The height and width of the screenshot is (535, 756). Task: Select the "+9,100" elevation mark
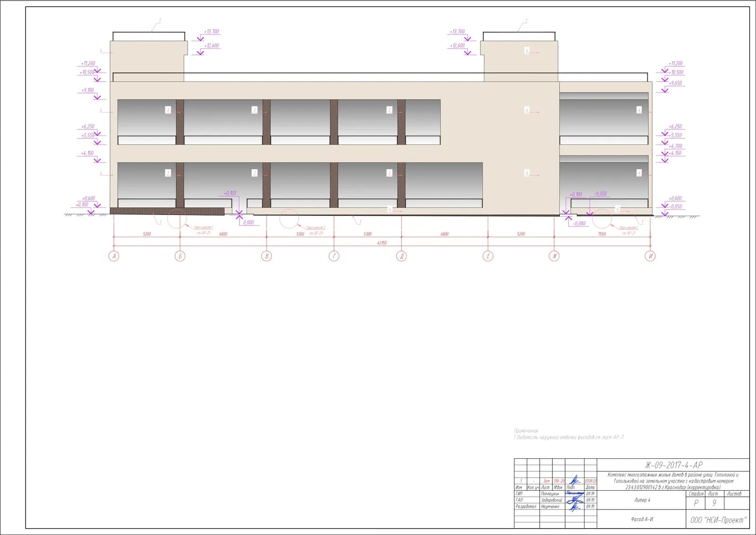coord(87,90)
